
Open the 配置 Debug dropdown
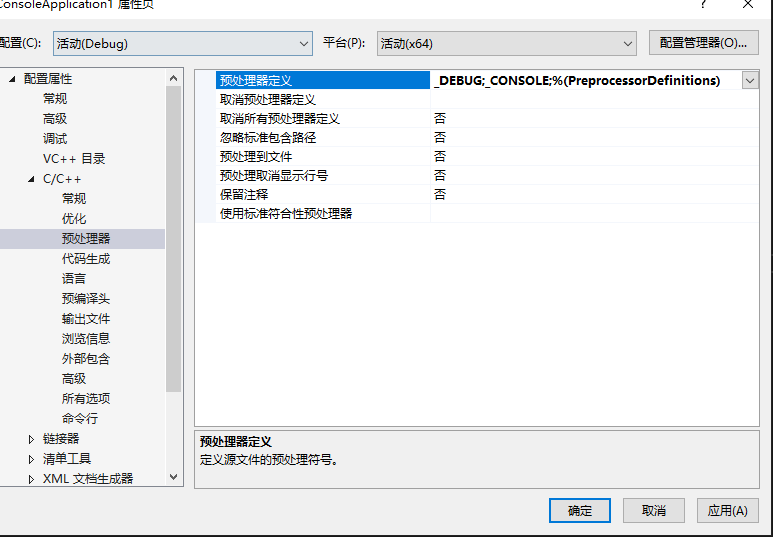(182, 43)
